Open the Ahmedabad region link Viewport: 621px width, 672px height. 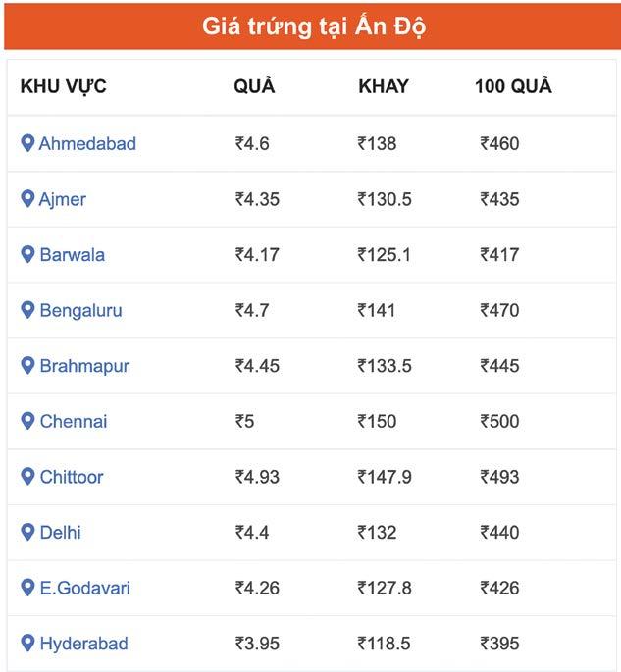87,144
